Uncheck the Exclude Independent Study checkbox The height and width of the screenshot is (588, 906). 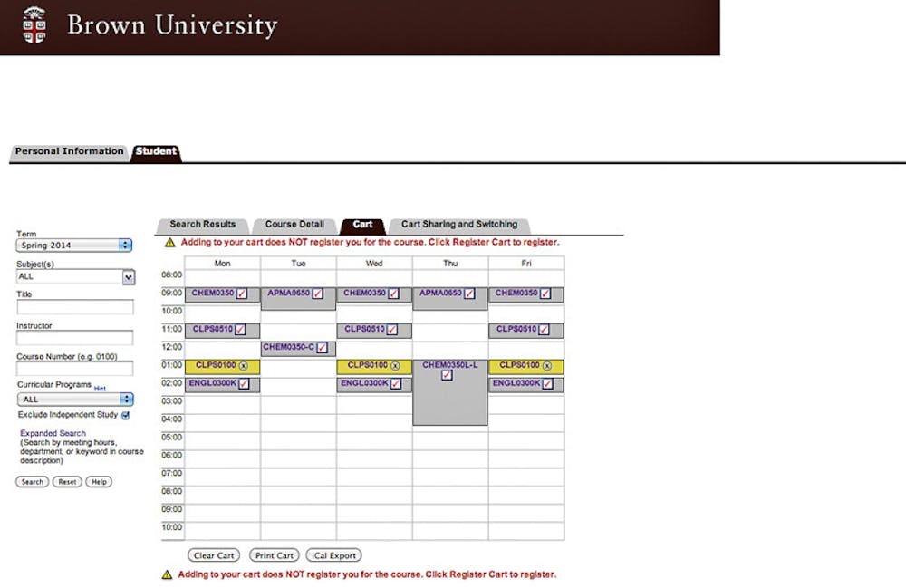click(126, 416)
